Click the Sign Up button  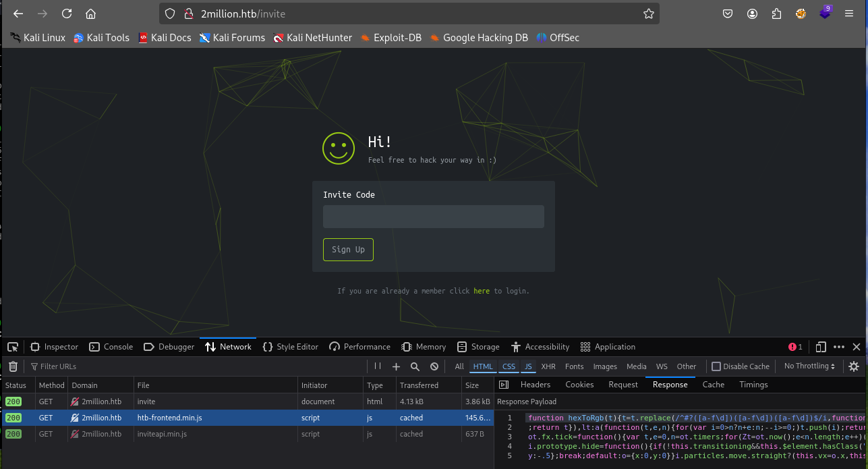point(348,250)
